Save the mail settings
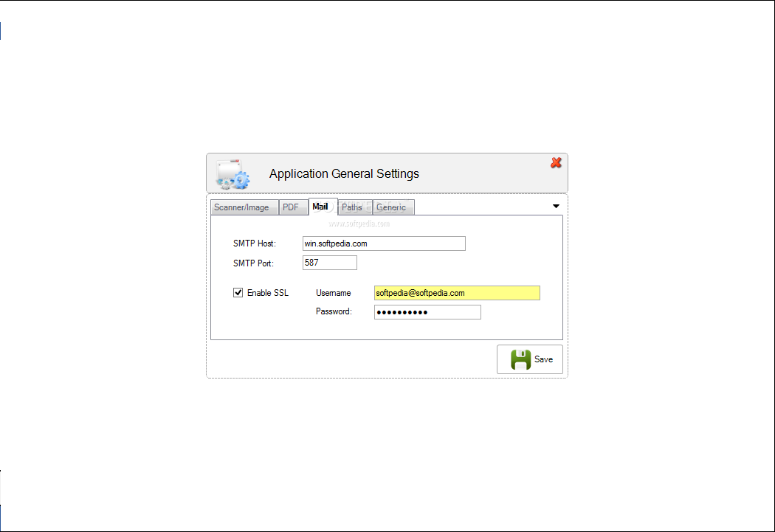This screenshot has height=532, width=775. click(x=530, y=359)
